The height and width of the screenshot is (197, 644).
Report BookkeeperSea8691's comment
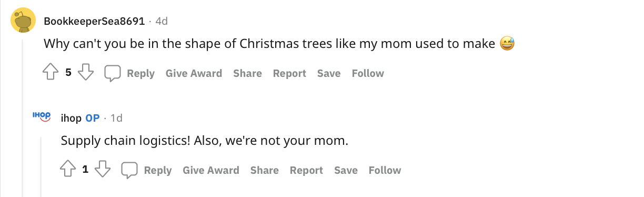tap(289, 73)
